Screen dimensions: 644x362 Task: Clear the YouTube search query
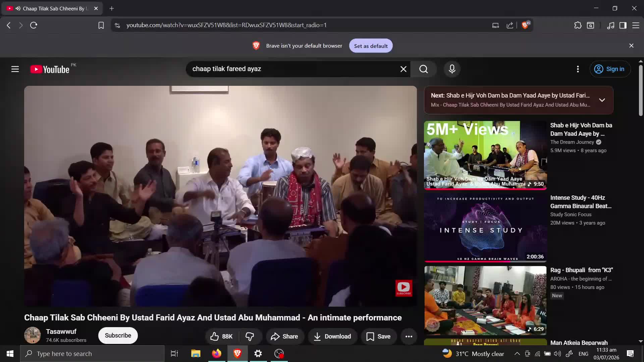coord(403,69)
